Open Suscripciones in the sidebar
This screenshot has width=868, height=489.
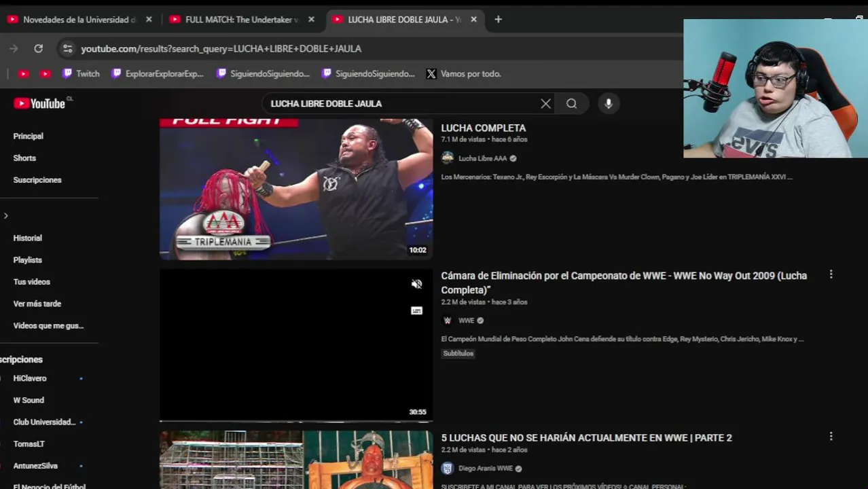click(37, 179)
